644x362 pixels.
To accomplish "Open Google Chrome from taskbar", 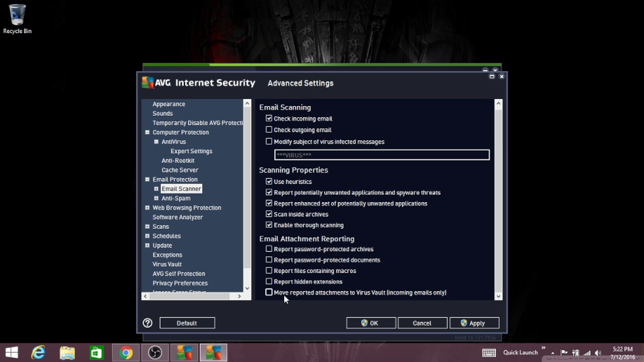I will point(126,353).
